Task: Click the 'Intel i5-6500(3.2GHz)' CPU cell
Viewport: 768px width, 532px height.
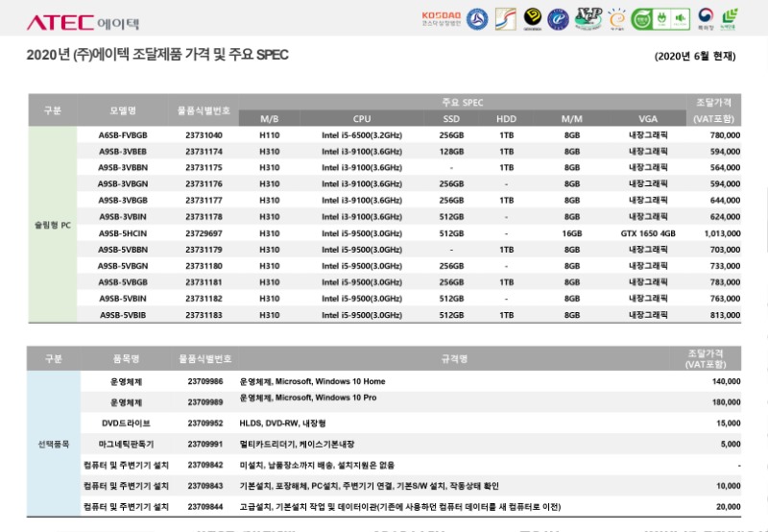Action: [362, 135]
